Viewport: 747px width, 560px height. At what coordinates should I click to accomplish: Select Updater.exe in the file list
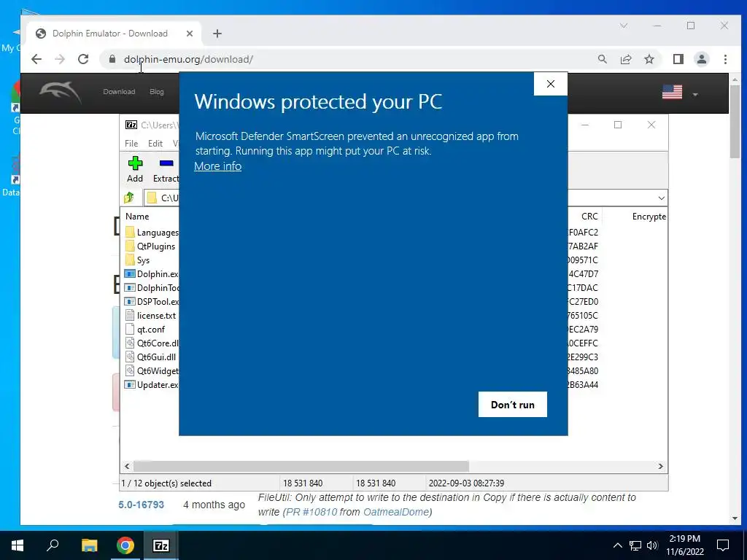coord(152,384)
